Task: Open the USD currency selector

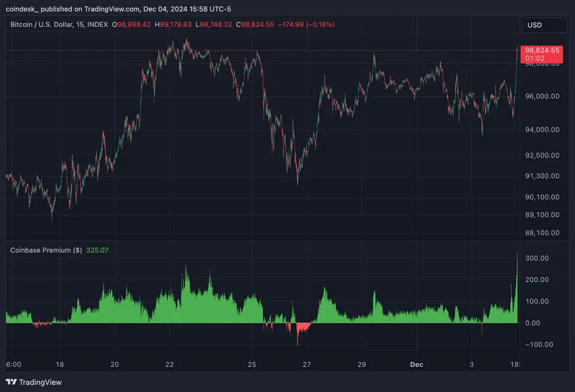Action: click(544, 25)
